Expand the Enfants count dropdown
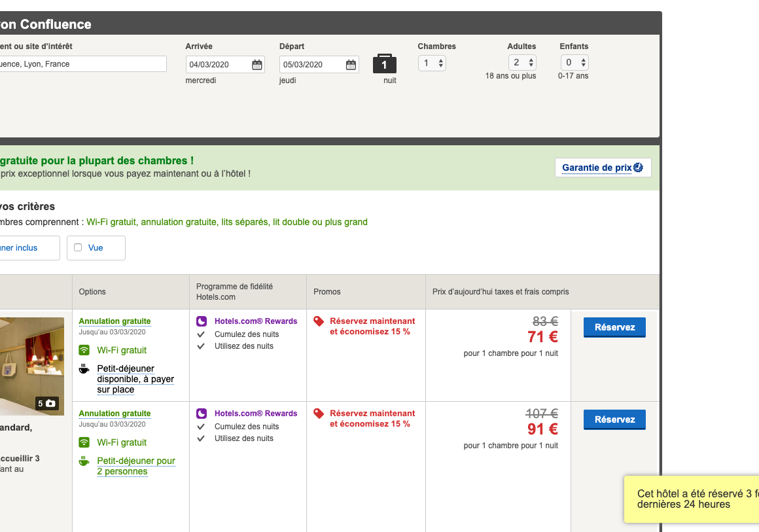Viewport: 759px width, 532px height. 574,63
